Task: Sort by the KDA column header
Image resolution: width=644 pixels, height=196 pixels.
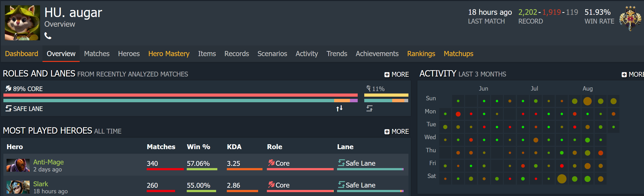Action: [x=234, y=147]
